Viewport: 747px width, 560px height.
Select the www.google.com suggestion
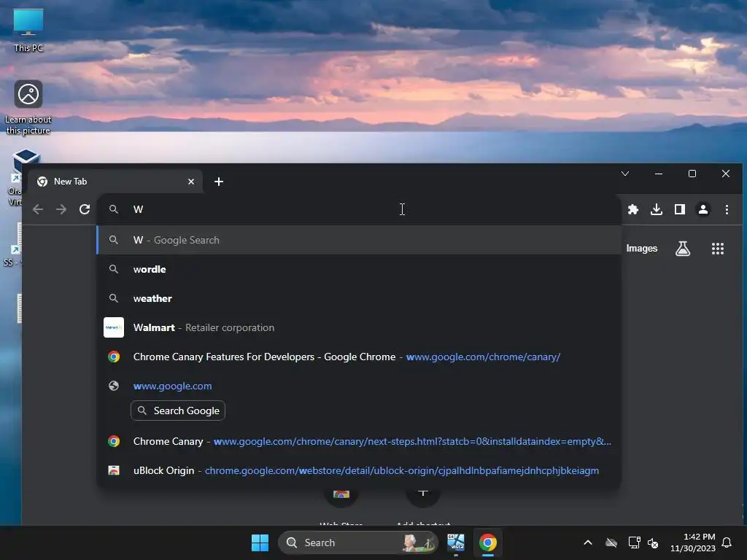coord(359,386)
